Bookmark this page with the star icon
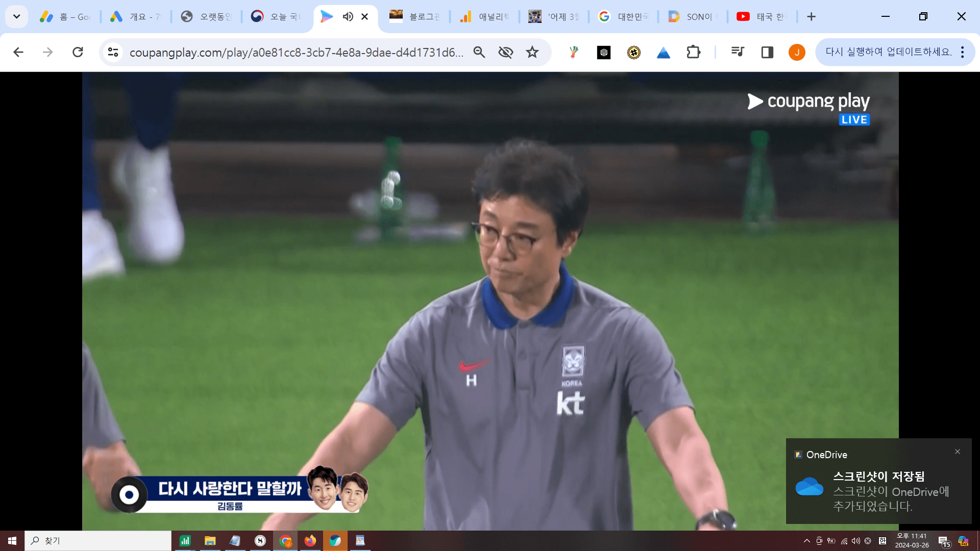This screenshot has width=980, height=551. click(532, 52)
